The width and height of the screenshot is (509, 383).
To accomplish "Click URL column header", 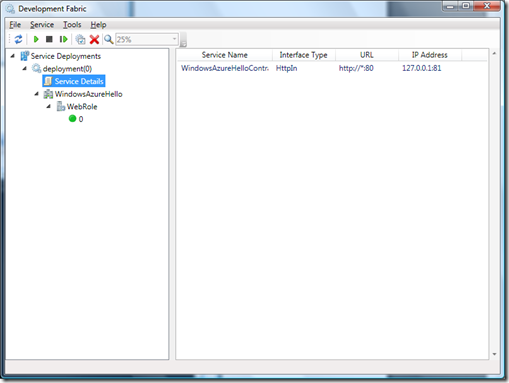I will pyautogui.click(x=367, y=55).
